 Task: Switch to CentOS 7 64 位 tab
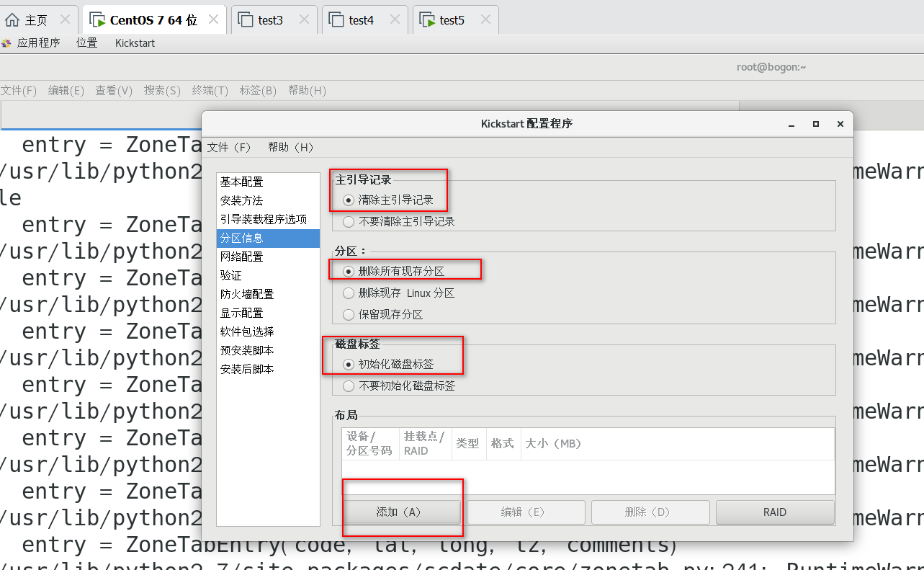tap(153, 20)
